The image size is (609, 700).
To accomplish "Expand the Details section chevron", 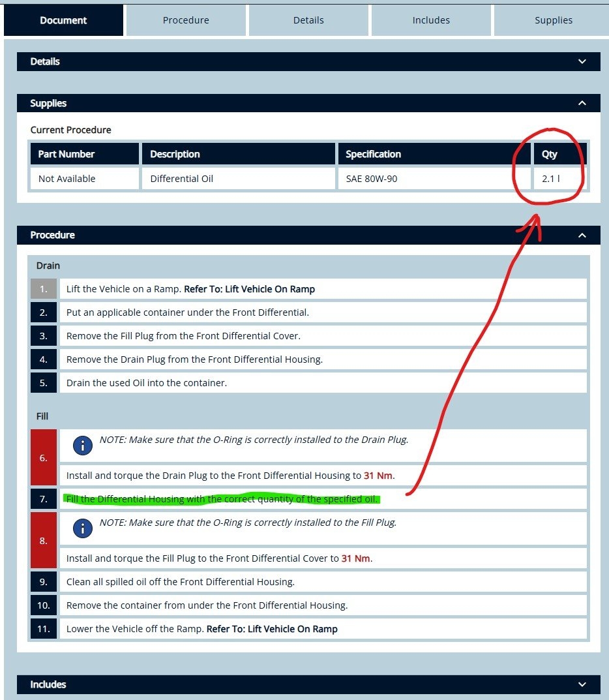I will click(582, 61).
